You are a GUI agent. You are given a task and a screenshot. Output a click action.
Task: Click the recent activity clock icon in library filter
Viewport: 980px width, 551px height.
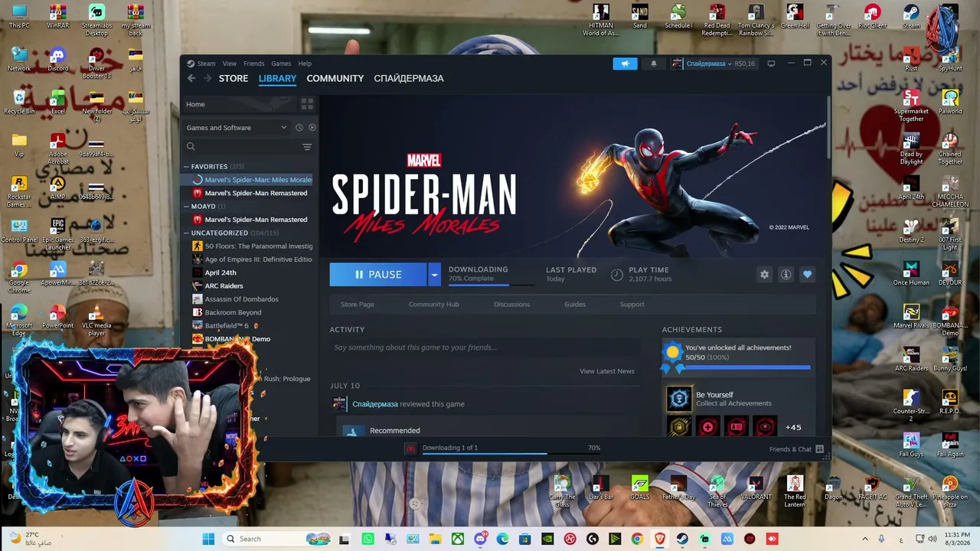coord(299,128)
